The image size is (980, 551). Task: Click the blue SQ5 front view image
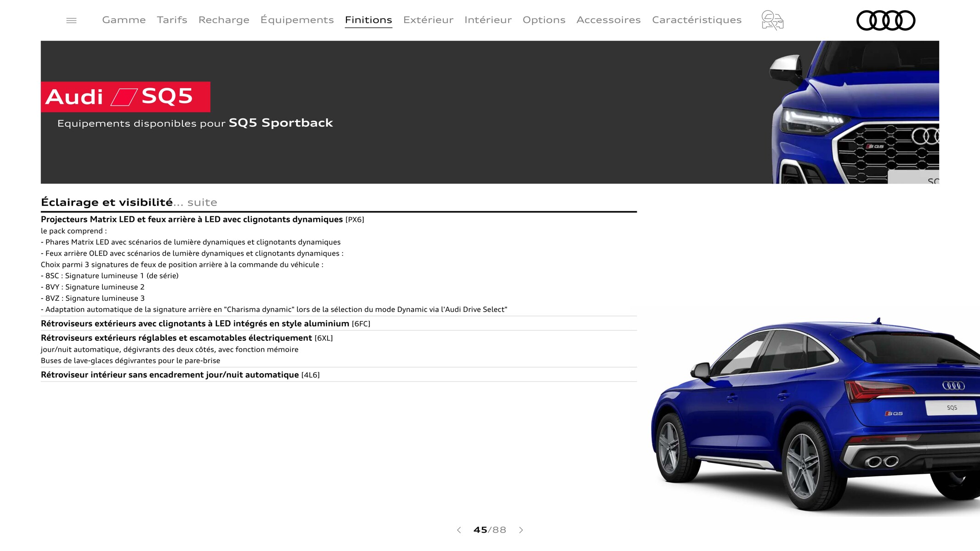[855, 112]
